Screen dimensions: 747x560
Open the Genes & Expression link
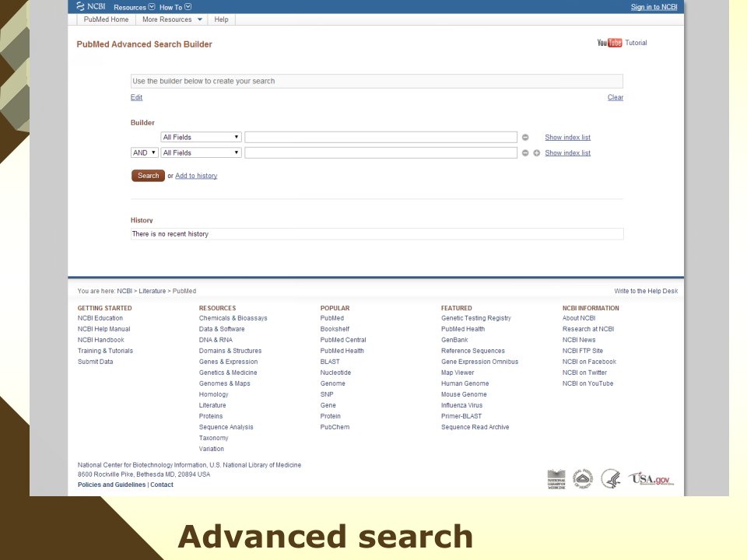228,362
